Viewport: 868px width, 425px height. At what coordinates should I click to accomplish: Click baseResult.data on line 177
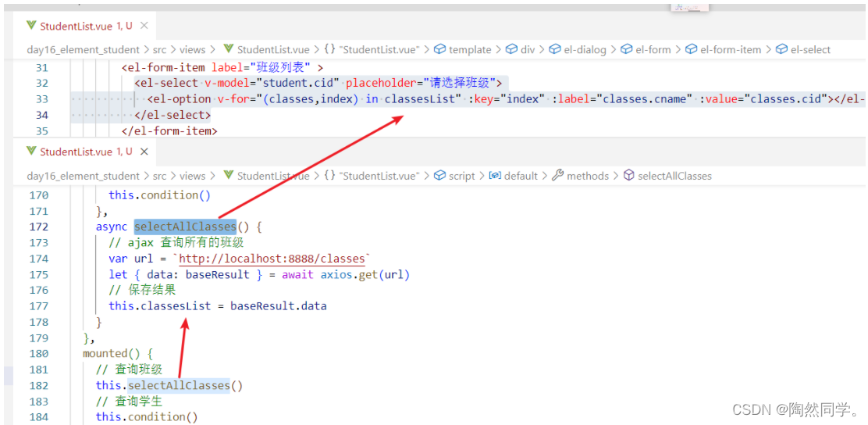[279, 306]
